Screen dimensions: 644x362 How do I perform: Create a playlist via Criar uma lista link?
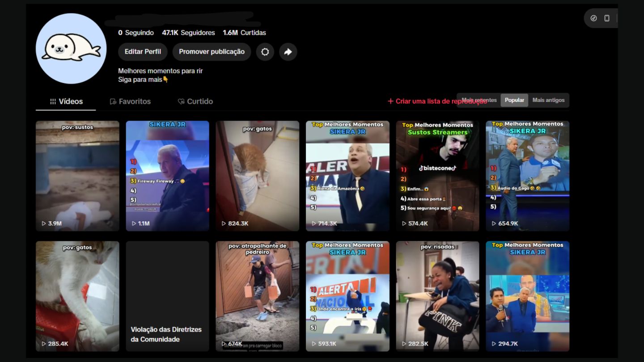tap(437, 101)
